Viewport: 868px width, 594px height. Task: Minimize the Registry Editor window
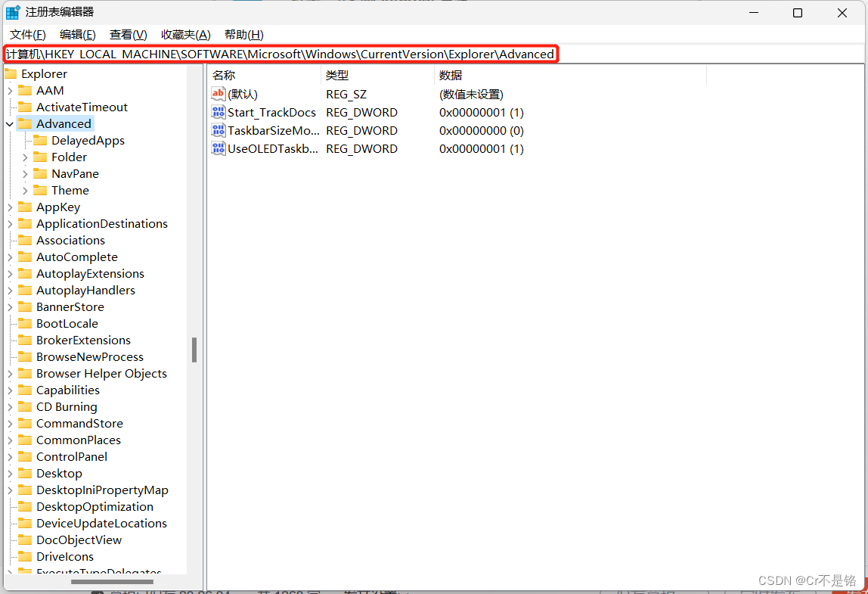[x=753, y=13]
